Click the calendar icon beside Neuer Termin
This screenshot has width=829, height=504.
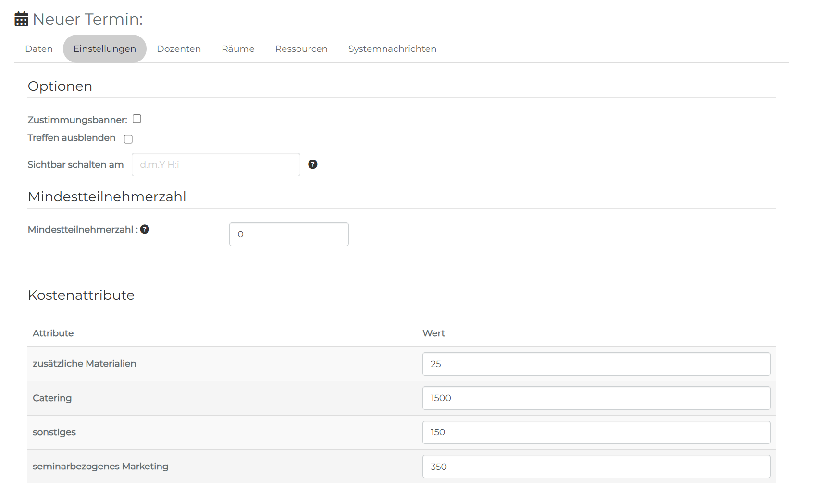coord(21,19)
